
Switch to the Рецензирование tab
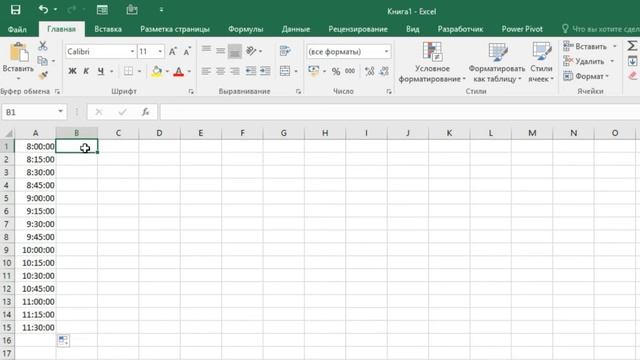[358, 29]
